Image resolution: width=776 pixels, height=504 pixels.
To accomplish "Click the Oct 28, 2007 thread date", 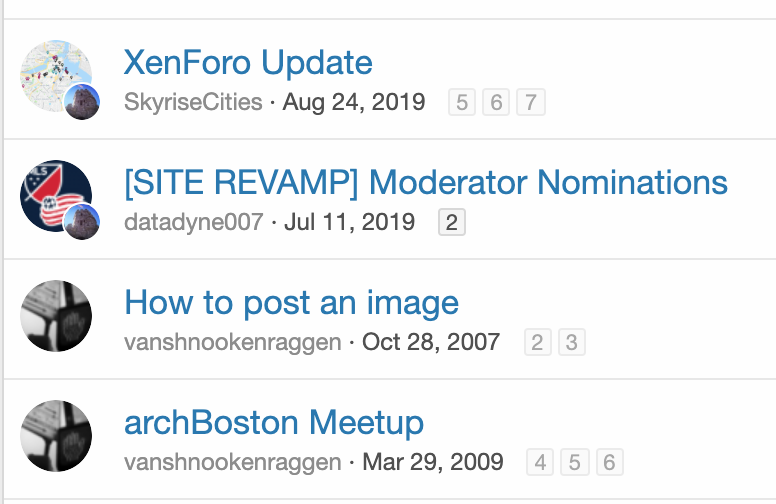I will tap(431, 343).
